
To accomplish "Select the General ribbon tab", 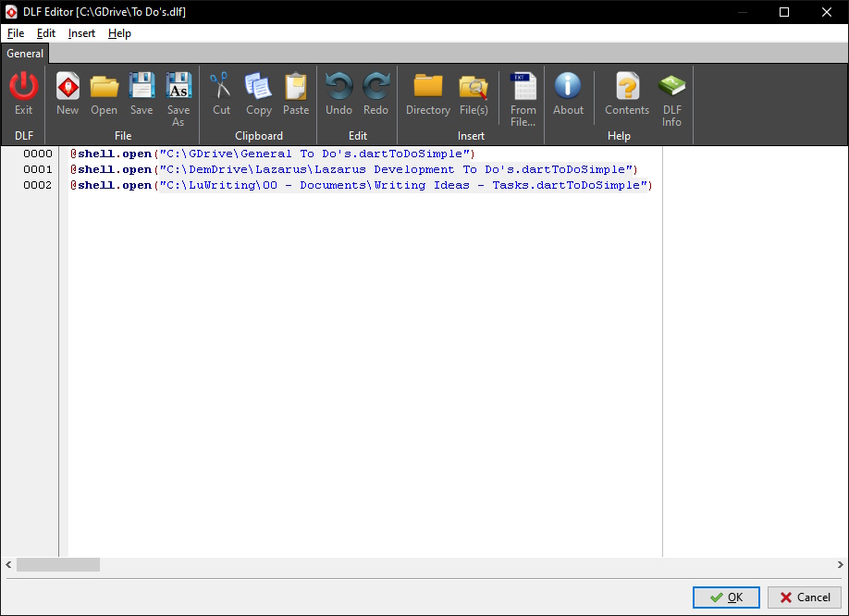I will tap(25, 54).
